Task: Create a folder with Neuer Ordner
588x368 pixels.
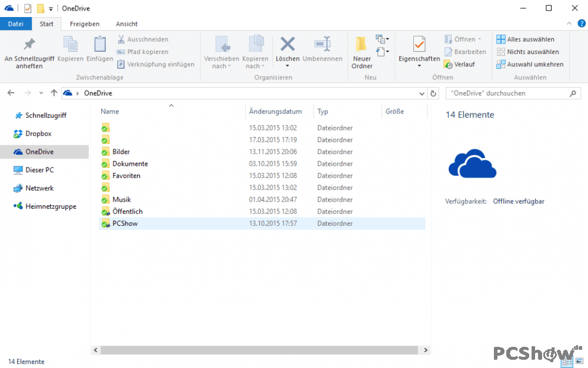Action: (x=362, y=52)
